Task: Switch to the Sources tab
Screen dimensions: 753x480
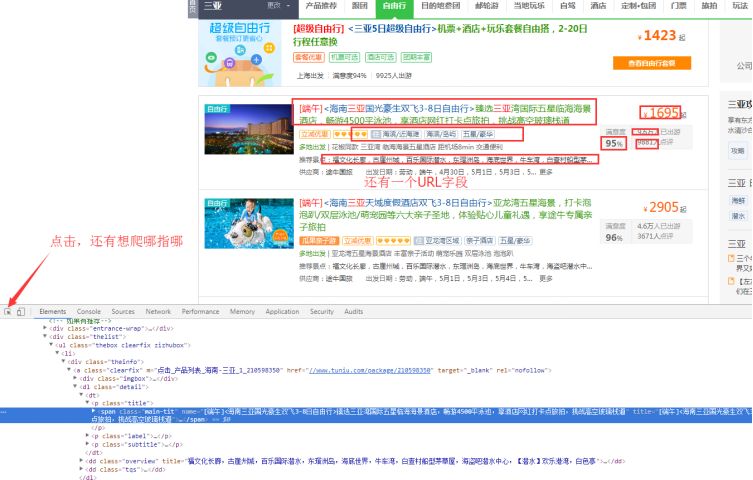Action: [123, 312]
